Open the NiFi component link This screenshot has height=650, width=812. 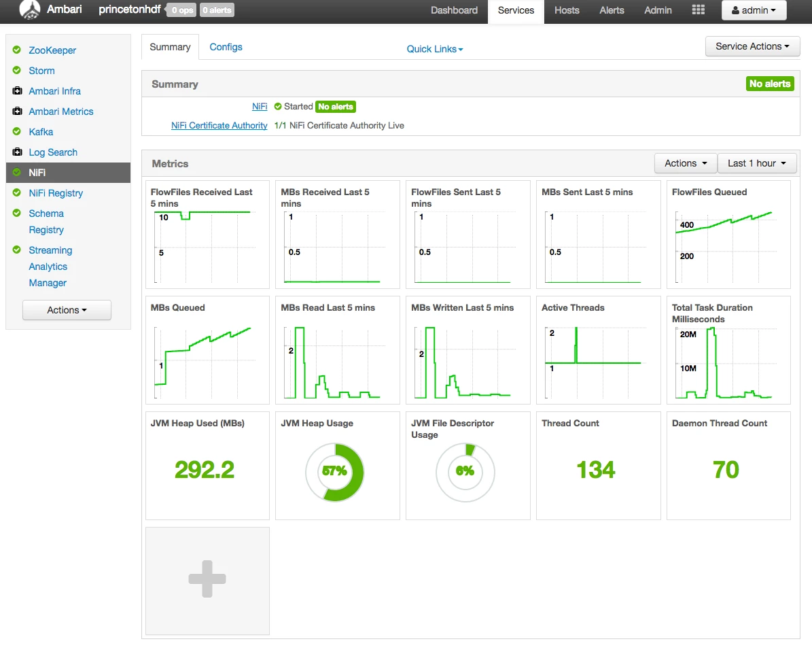260,106
